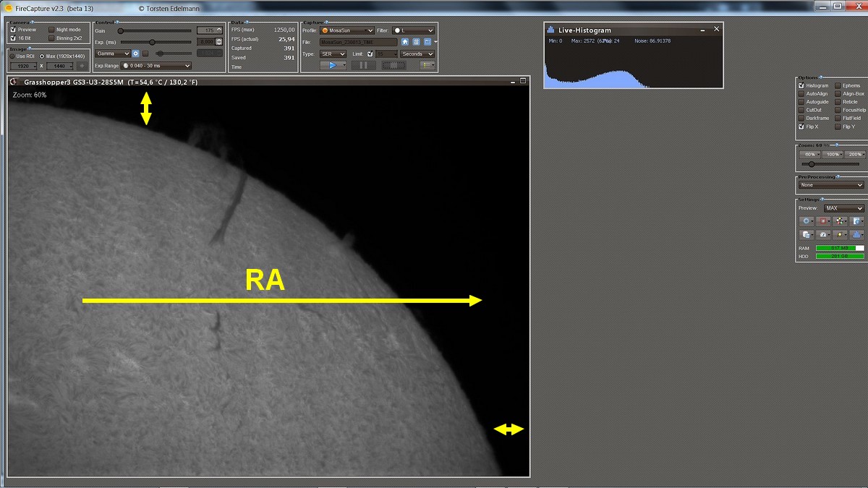Start capture with the blue play button

(x=331, y=65)
